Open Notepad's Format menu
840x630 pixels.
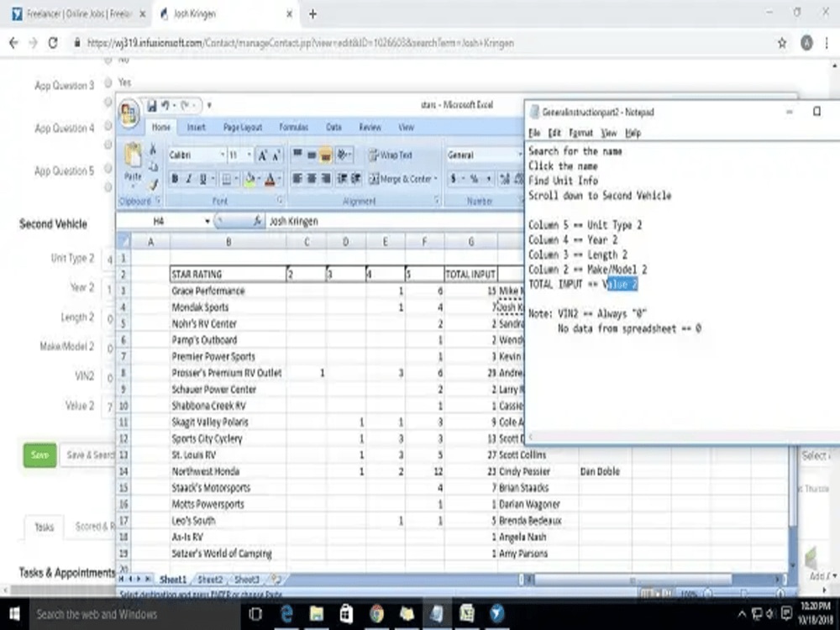580,133
